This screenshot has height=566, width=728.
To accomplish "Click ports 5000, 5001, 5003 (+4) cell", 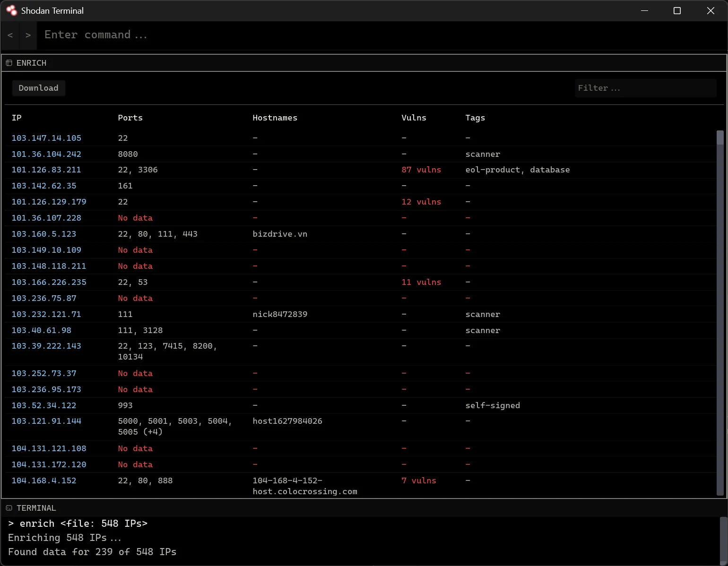I will click(175, 426).
